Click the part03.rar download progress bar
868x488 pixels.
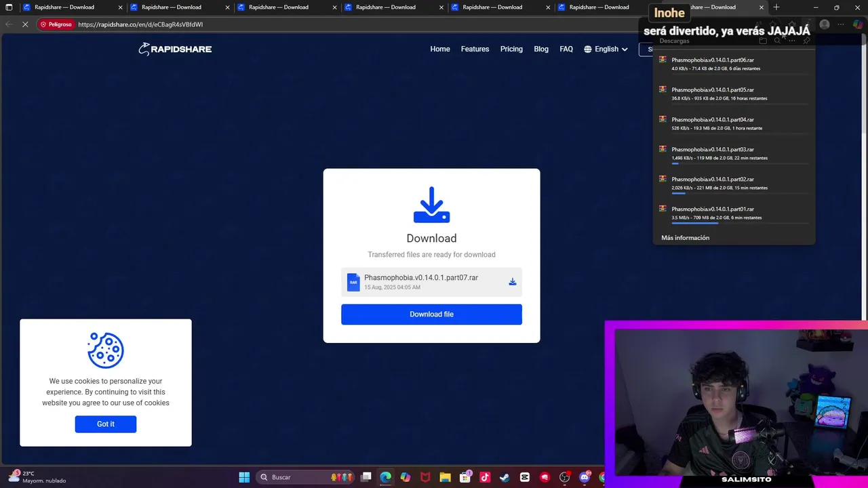pyautogui.click(x=740, y=163)
